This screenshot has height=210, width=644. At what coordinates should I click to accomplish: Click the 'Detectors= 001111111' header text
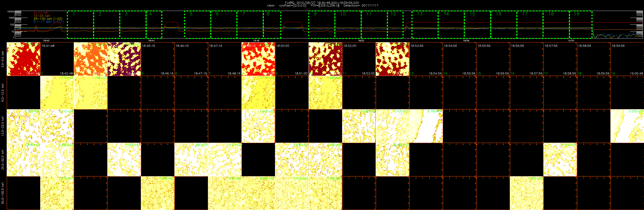pyautogui.click(x=361, y=6)
